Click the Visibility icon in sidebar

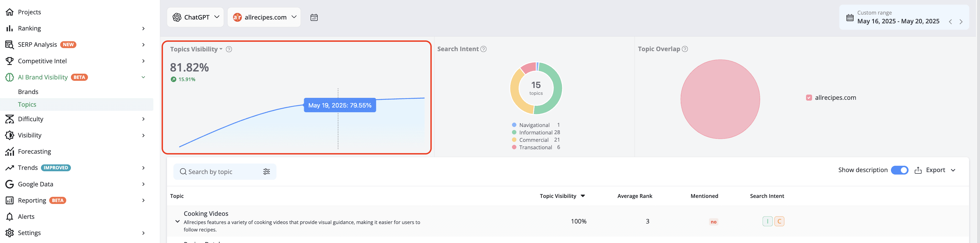click(x=10, y=135)
